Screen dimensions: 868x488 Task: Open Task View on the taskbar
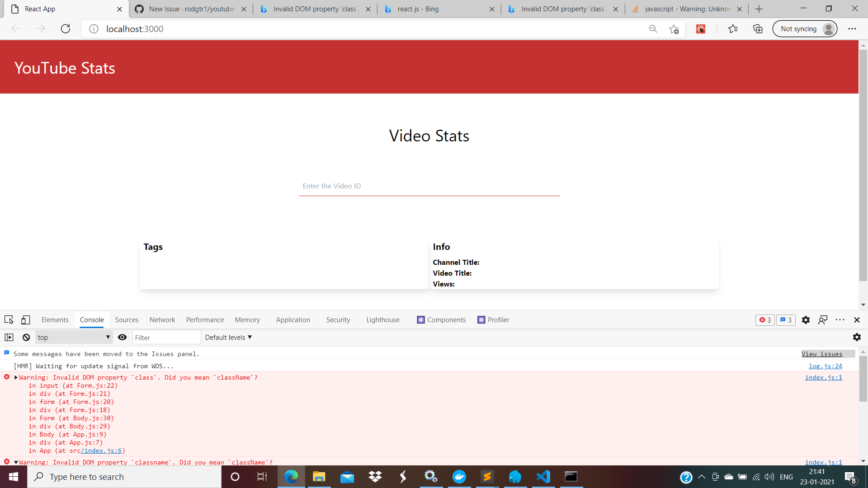[262, 477]
